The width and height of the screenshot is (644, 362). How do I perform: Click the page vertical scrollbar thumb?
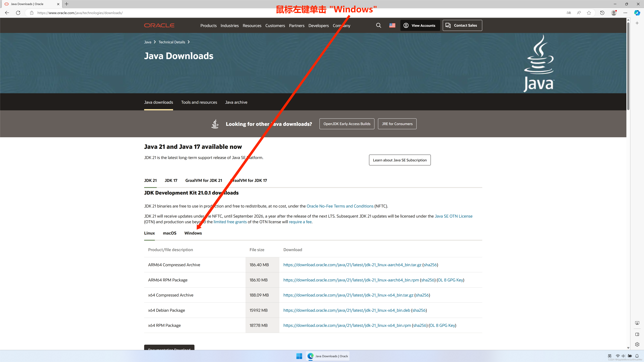pyautogui.click(x=628, y=66)
